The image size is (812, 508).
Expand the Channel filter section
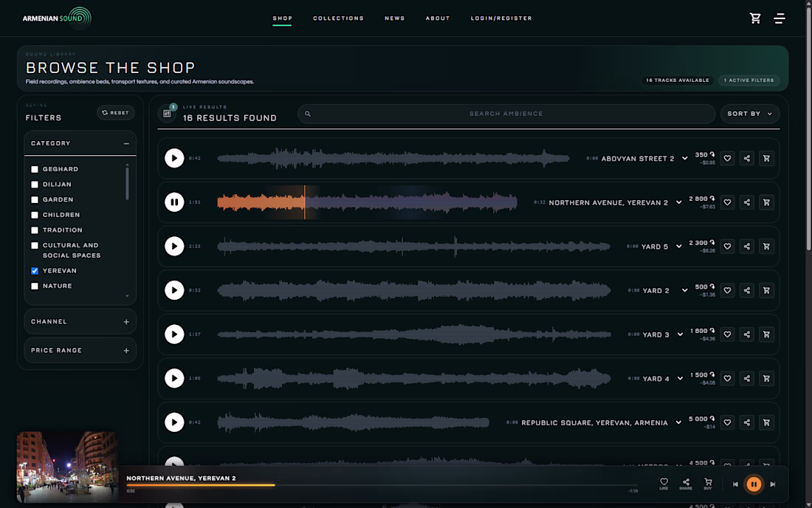pyautogui.click(x=80, y=322)
